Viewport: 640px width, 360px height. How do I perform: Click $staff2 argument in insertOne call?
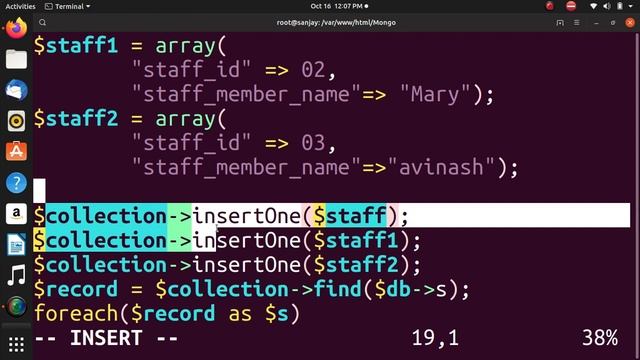(356, 264)
